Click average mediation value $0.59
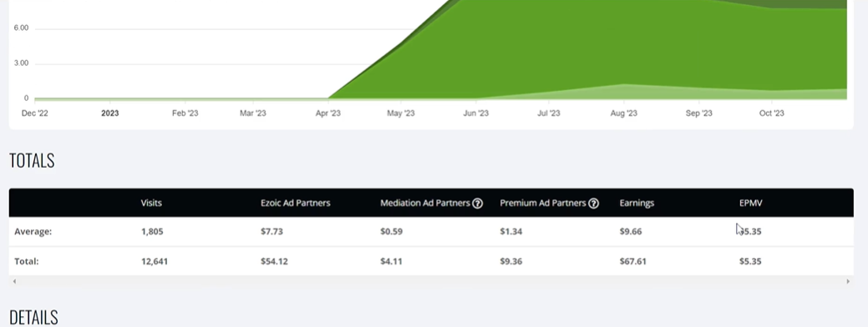868x327 pixels. pyautogui.click(x=391, y=231)
